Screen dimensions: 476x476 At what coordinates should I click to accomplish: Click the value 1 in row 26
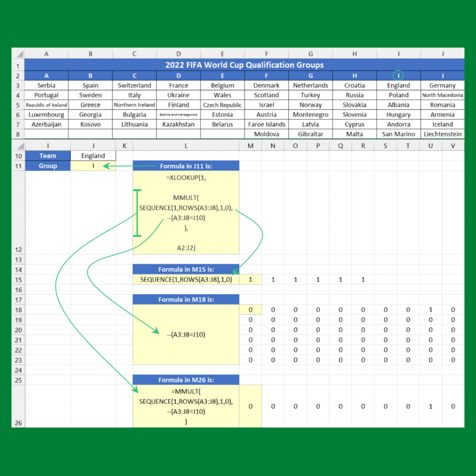(x=430, y=406)
